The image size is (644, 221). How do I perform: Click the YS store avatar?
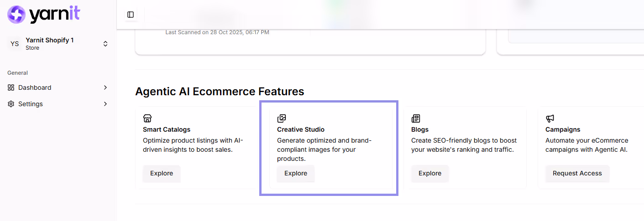point(15,44)
